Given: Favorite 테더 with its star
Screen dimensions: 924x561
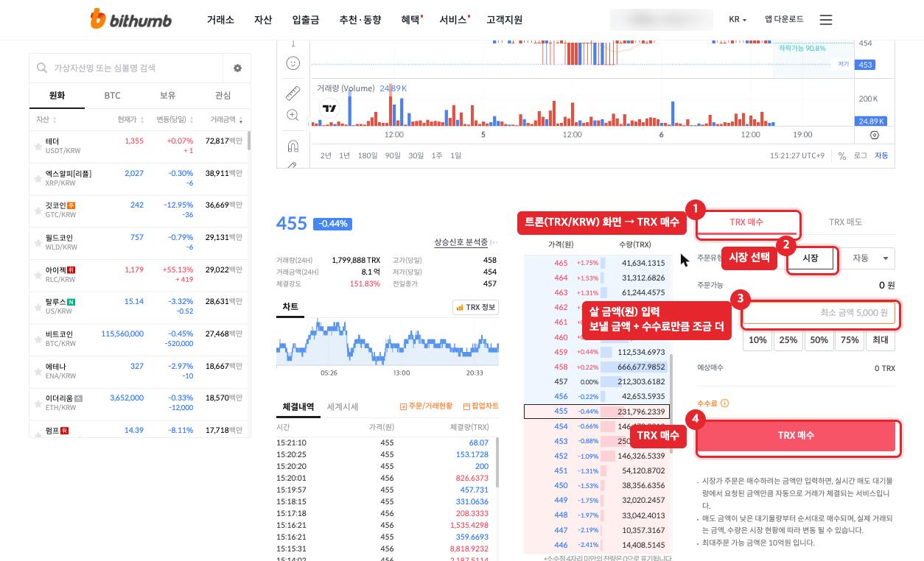Looking at the screenshot, I should coord(38,147).
